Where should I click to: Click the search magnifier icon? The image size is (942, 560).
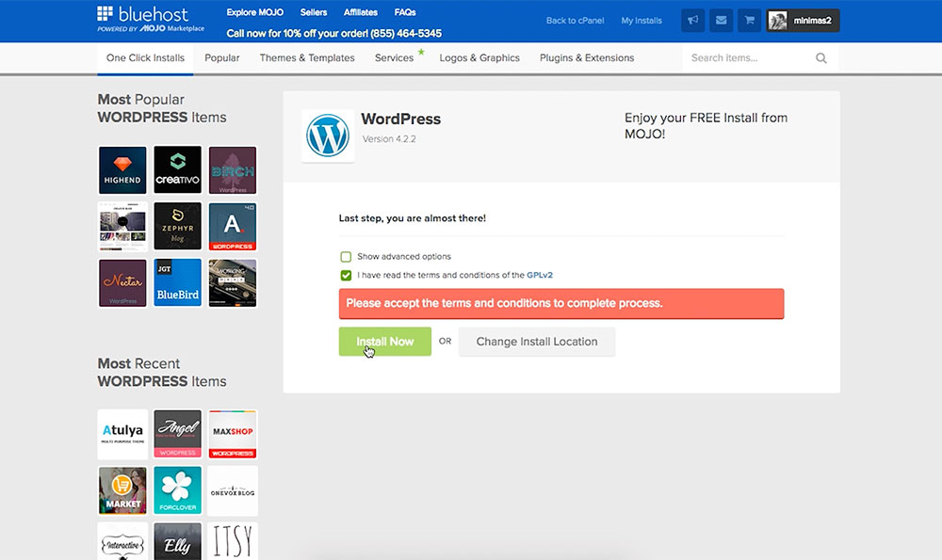[820, 58]
